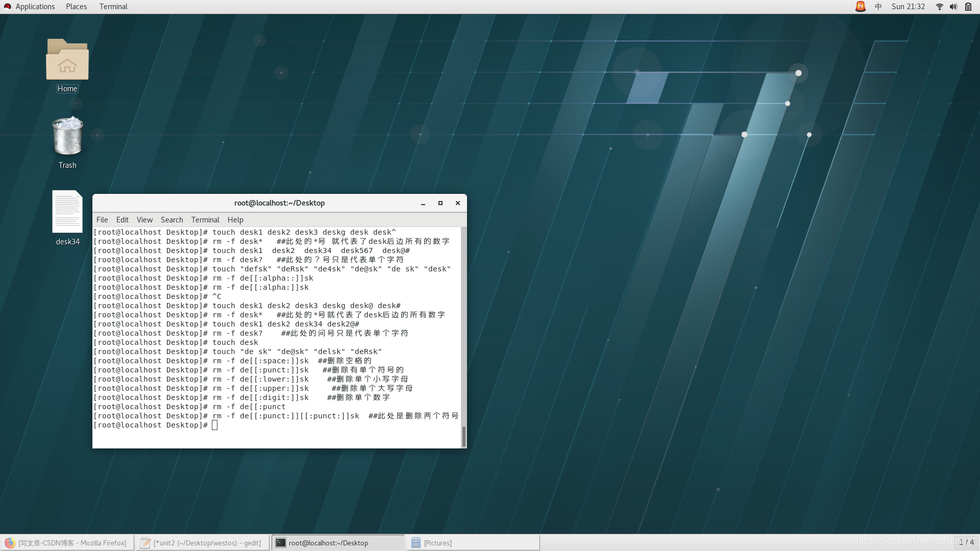Click the 1 / 4 workspace switcher

click(x=966, y=542)
